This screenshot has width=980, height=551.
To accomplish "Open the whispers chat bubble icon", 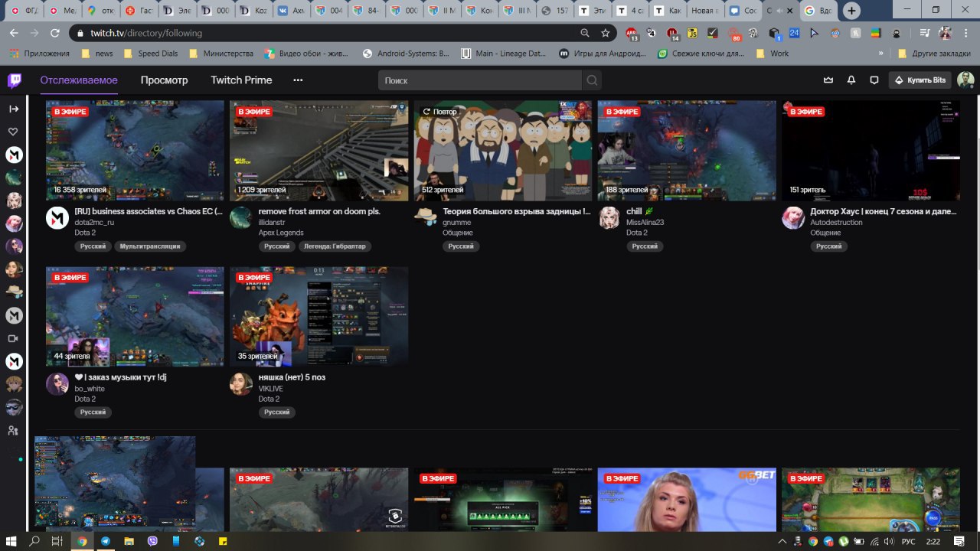I will 874,80.
